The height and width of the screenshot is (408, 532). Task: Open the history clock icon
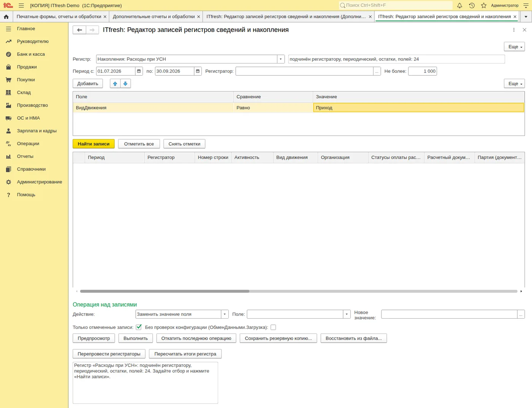472,5
